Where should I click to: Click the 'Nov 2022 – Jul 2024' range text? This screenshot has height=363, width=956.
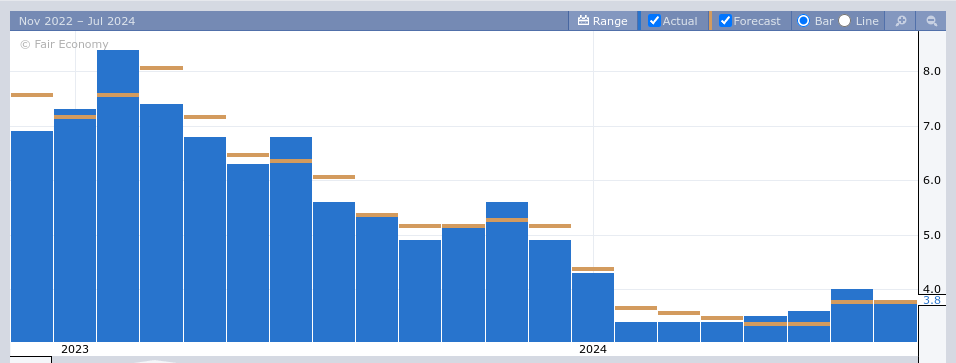77,21
